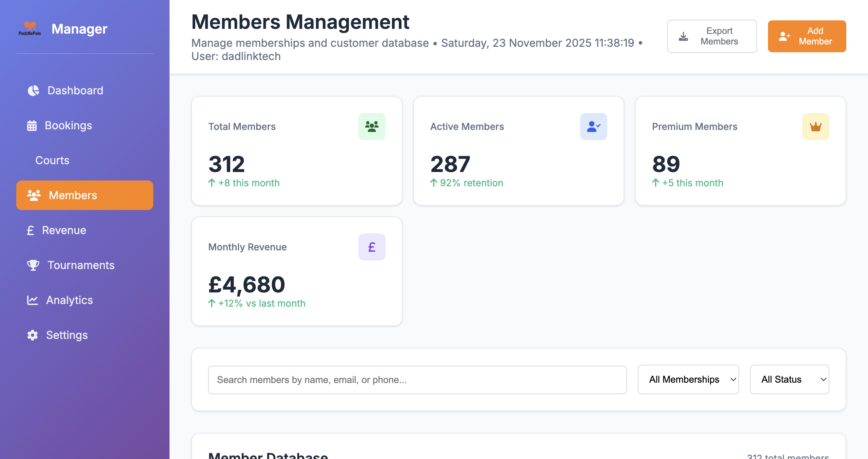
Task: Click the Premium Members value 89
Action: point(666,164)
